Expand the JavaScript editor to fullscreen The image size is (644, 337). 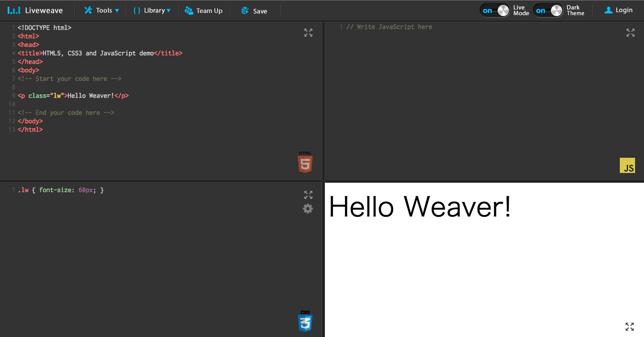630,32
